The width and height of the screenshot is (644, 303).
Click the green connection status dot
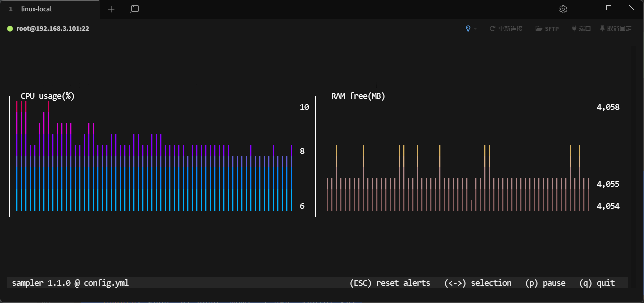[x=10, y=29]
